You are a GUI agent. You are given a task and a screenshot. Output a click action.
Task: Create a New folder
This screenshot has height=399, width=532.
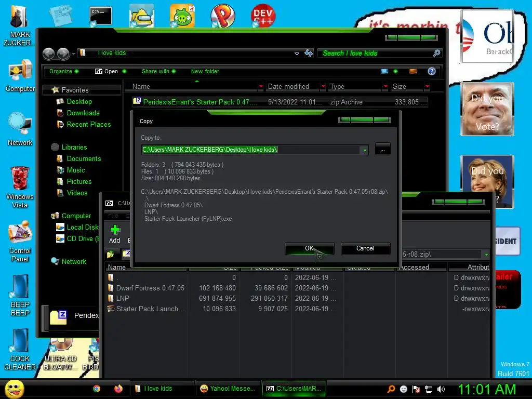click(x=205, y=71)
